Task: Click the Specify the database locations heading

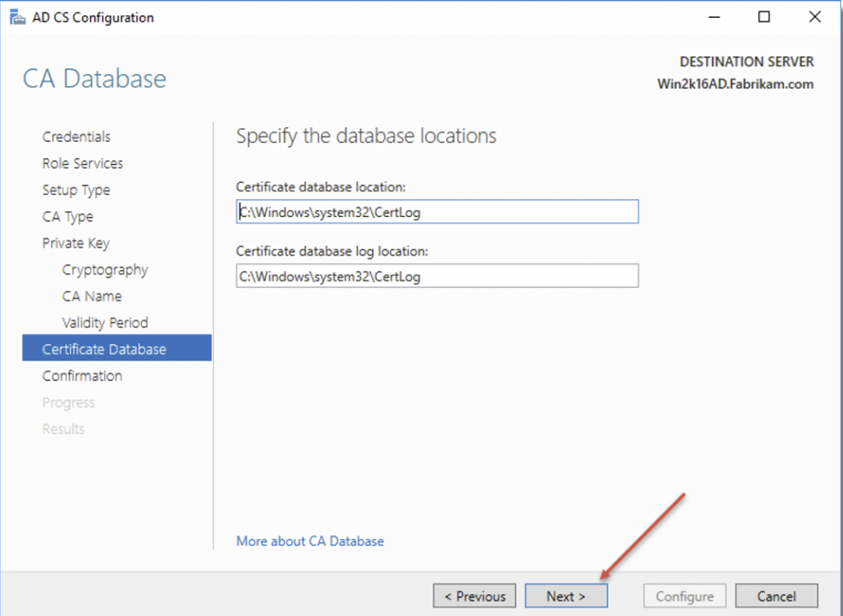Action: pos(366,136)
